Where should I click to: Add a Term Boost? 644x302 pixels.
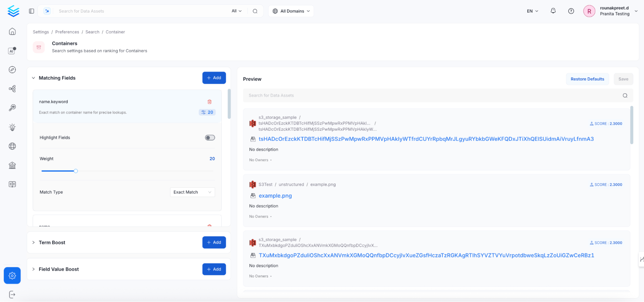(x=214, y=242)
